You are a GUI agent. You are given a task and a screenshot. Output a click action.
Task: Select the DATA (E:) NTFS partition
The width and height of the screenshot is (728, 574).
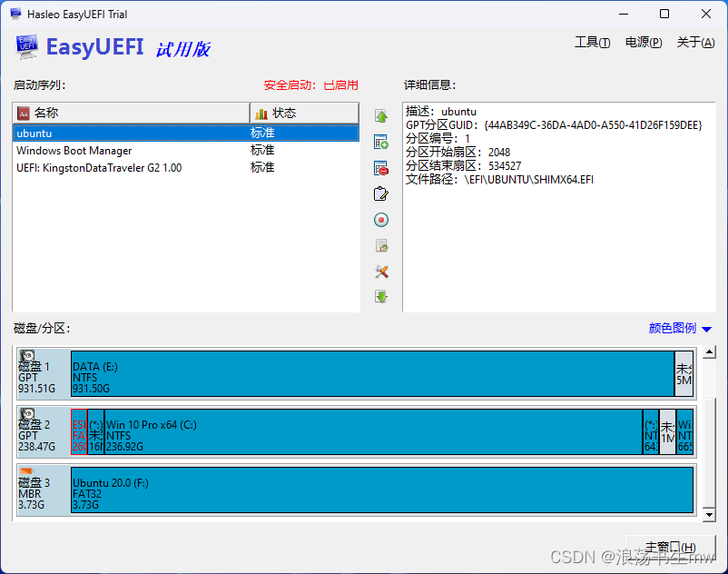372,374
